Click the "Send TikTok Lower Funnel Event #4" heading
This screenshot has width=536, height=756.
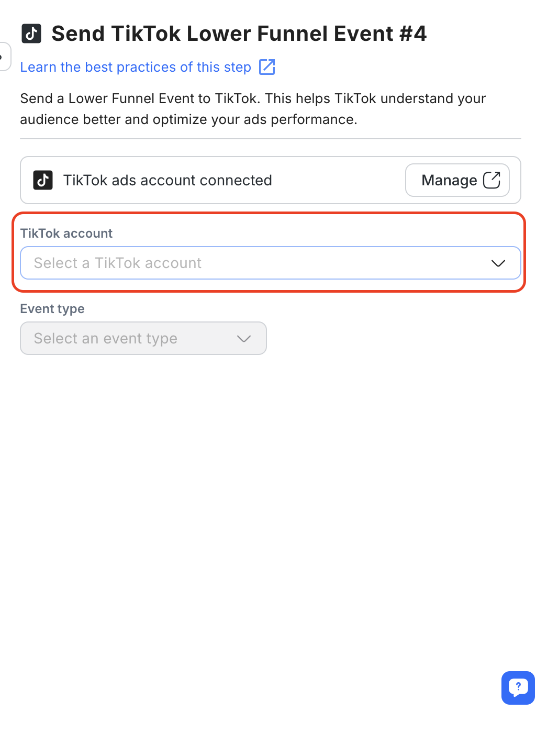tap(239, 34)
